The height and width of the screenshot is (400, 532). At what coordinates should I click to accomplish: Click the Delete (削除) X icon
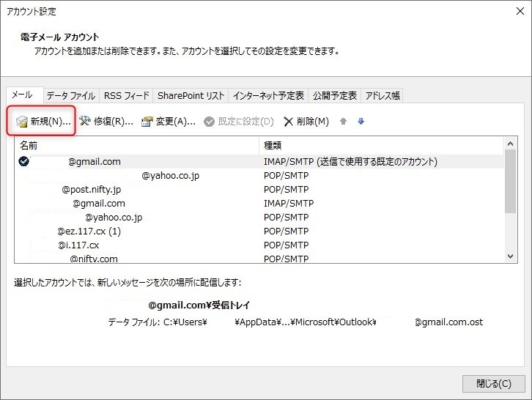click(x=289, y=122)
